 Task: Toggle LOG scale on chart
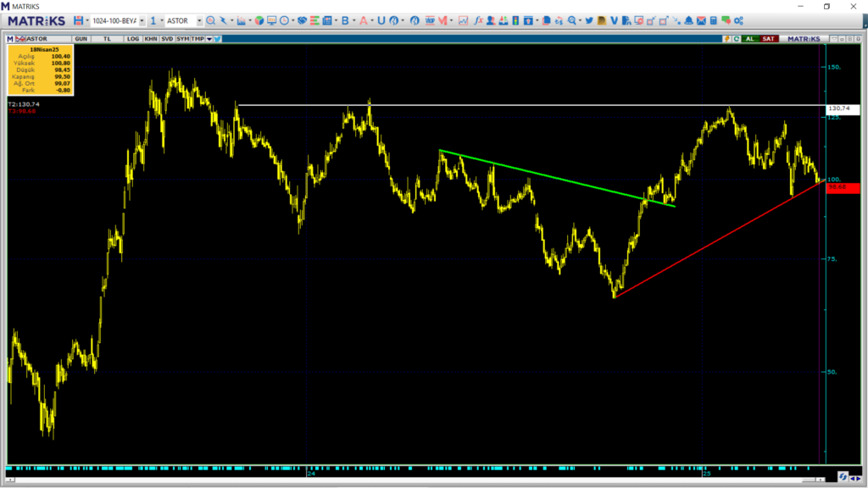point(133,39)
